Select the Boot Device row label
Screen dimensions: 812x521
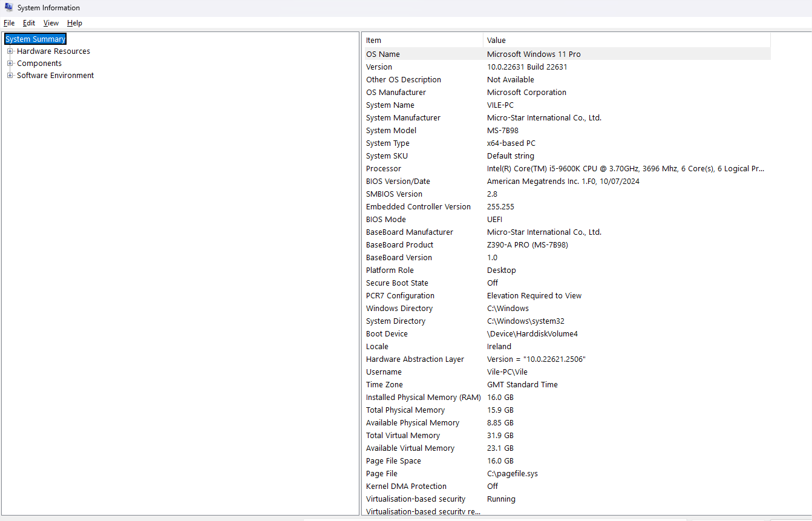(387, 334)
